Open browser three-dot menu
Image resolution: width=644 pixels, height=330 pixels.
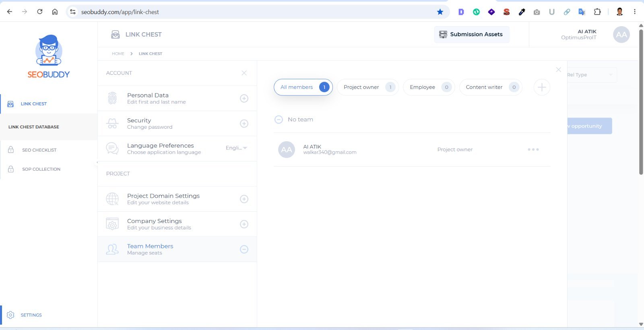pyautogui.click(x=635, y=12)
